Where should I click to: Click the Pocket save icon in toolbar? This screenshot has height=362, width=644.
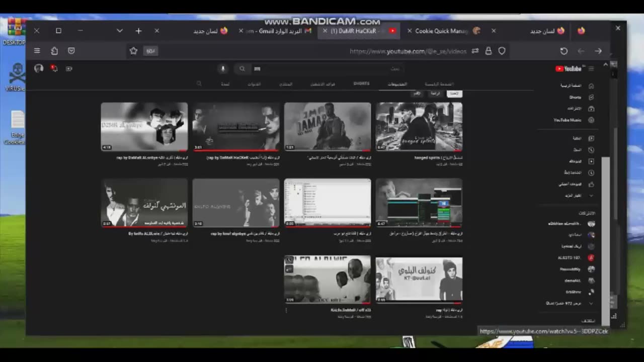(x=71, y=51)
